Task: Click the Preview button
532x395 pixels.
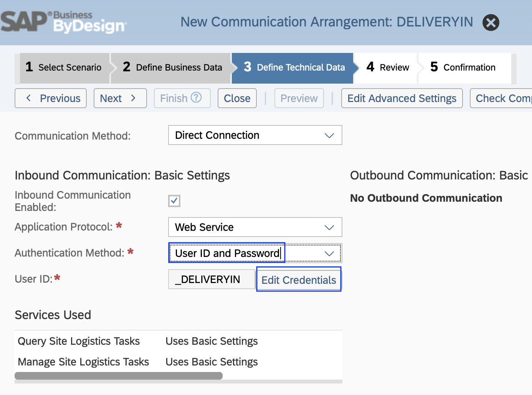Action: (x=299, y=98)
